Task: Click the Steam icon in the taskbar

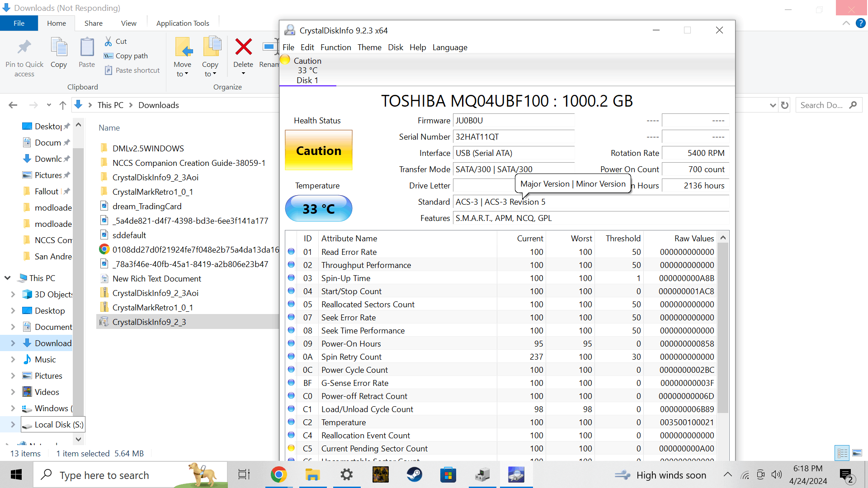Action: pyautogui.click(x=414, y=475)
